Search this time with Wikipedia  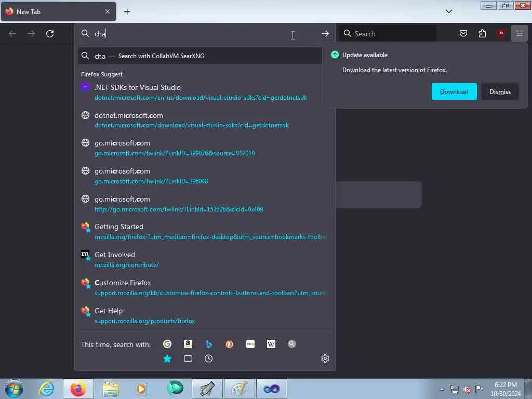[271, 344]
